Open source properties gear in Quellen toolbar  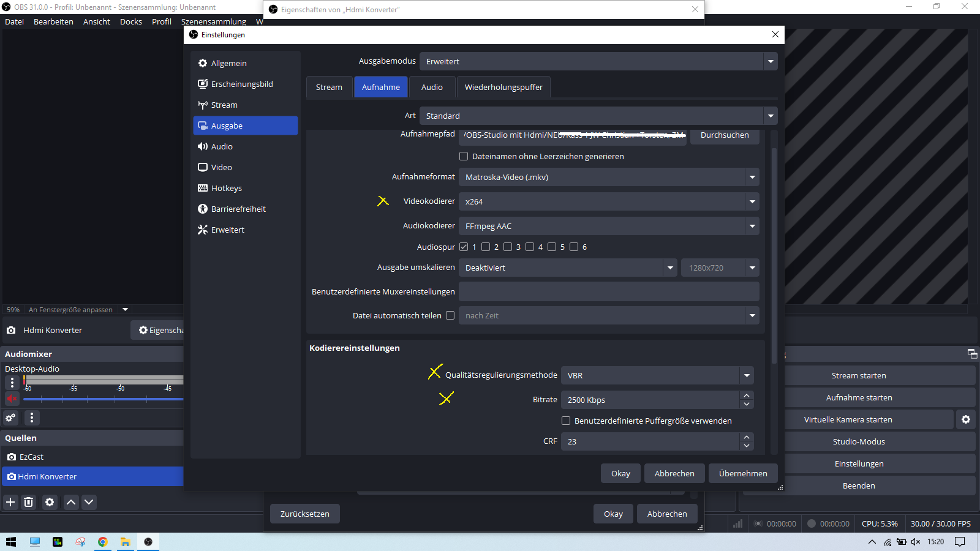point(50,502)
